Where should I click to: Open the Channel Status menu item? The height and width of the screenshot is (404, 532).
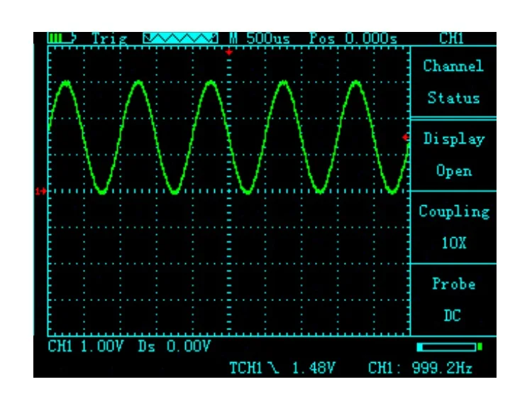coord(453,82)
